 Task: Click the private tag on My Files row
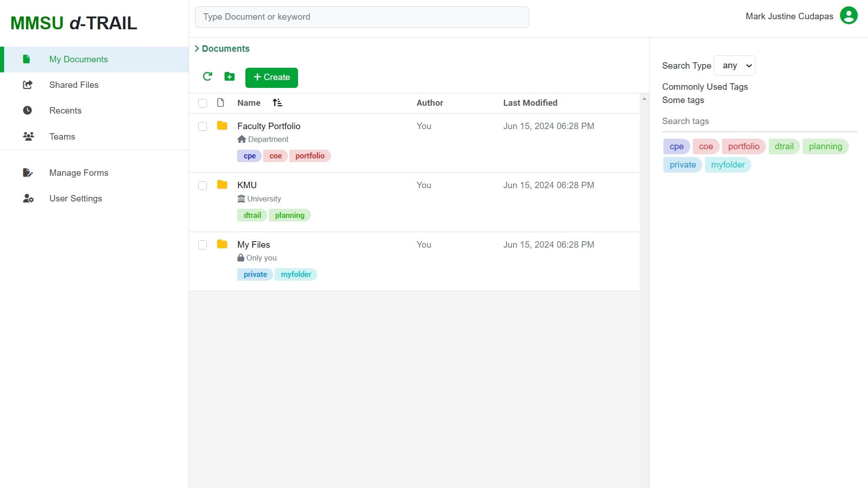point(255,274)
